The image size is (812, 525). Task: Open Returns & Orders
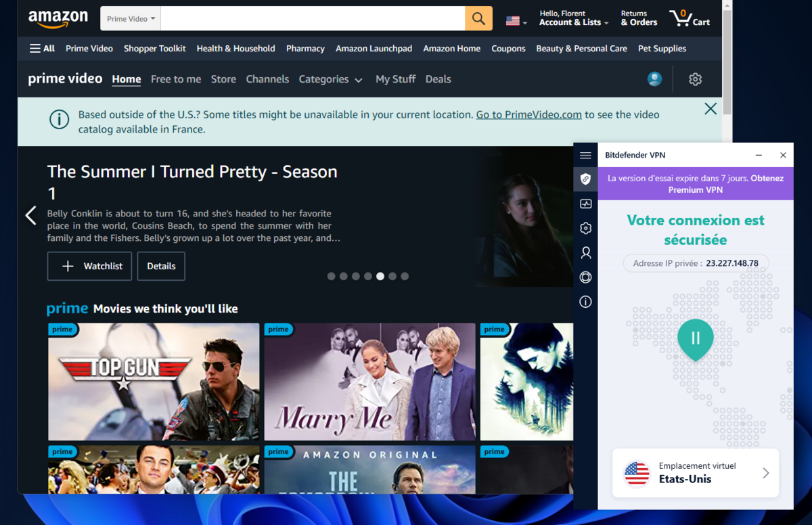639,18
